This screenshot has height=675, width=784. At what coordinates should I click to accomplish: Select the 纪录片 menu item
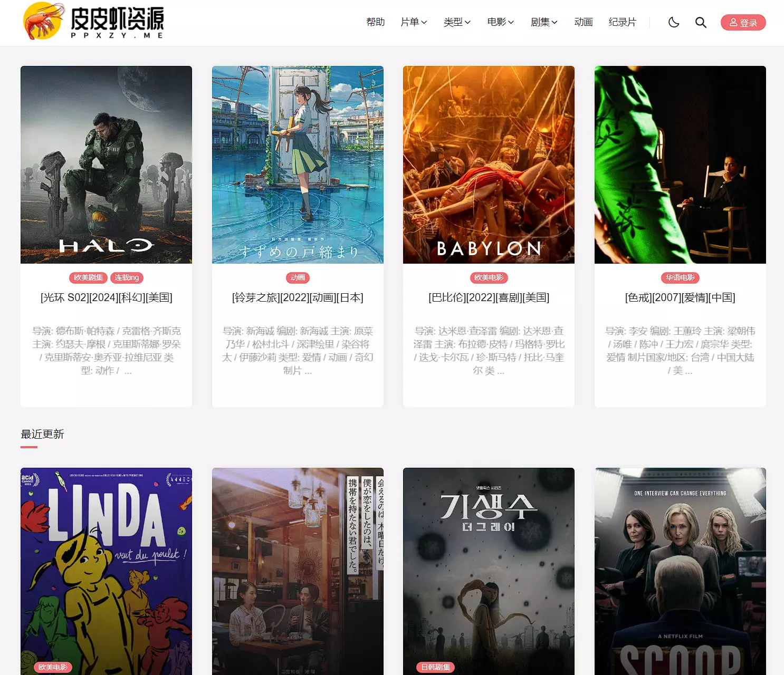click(623, 22)
